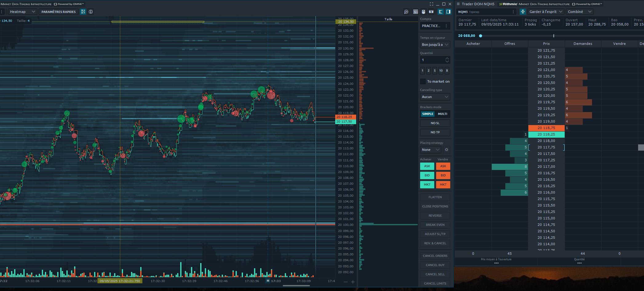Viewport: 644px width, 291px height.
Task: Open the Heatmap chart type dropdown
Action: (22, 12)
